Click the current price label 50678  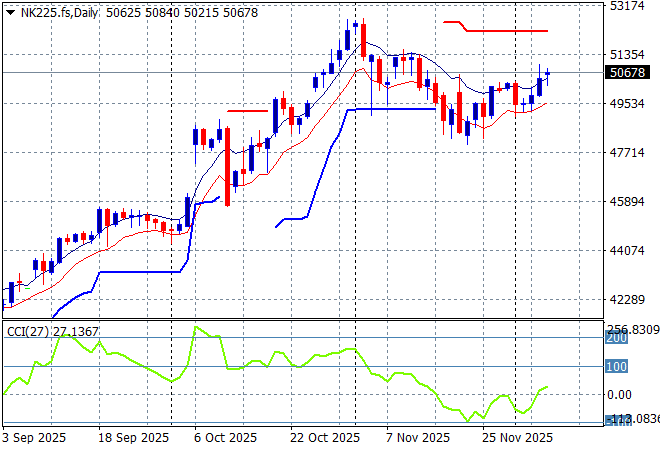[x=626, y=73]
